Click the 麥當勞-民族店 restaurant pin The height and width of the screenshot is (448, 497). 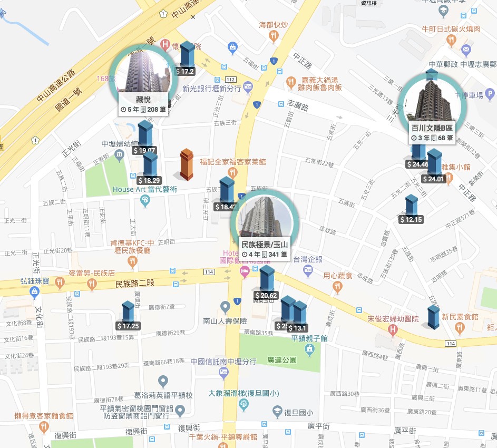click(x=92, y=285)
